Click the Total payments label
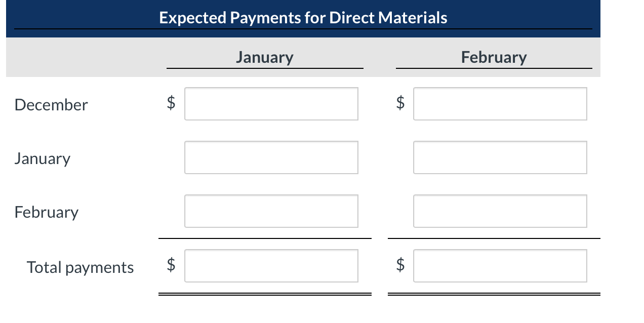The width and height of the screenshot is (644, 323). (80, 267)
